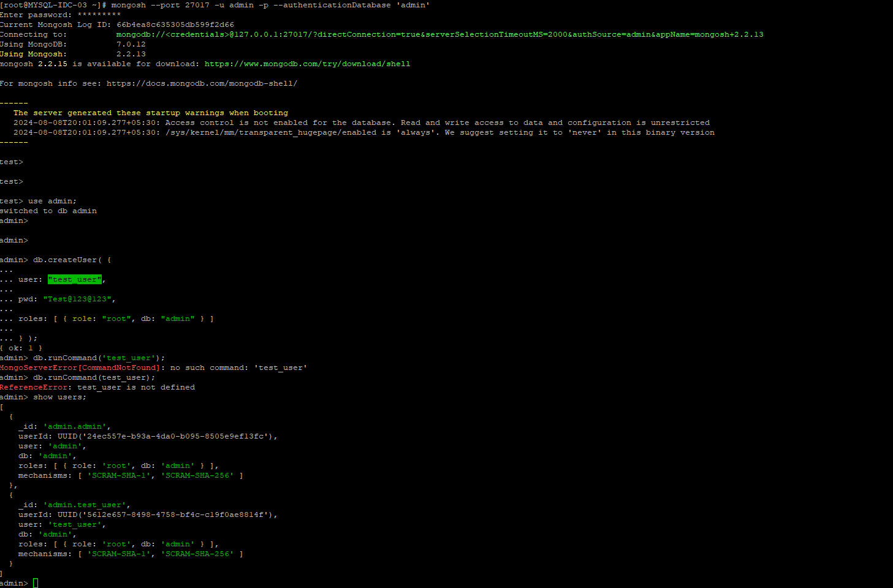Click the red ReferenceError text
Viewport: 893px width, 588px height.
click(x=34, y=387)
